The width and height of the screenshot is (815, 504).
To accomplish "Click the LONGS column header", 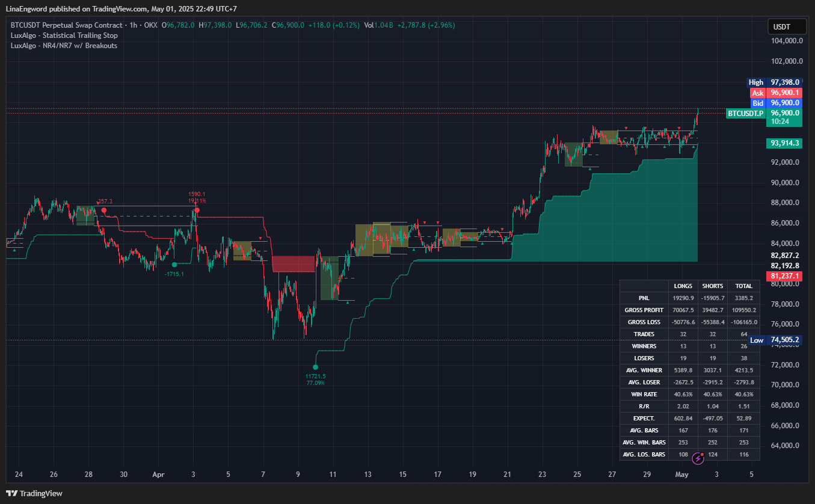I will (x=683, y=286).
